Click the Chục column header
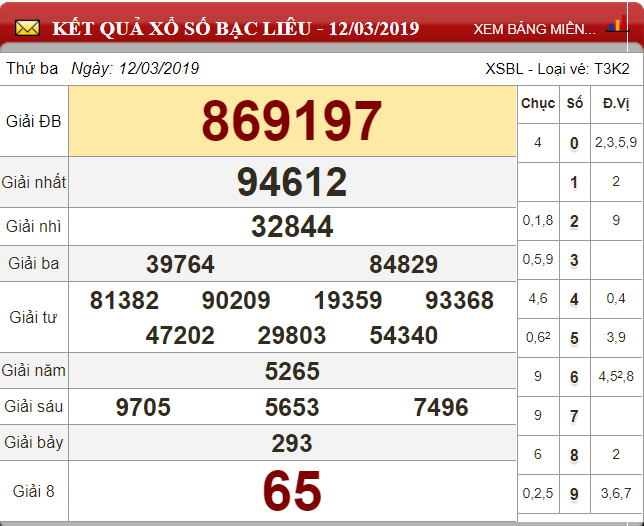 point(538,103)
